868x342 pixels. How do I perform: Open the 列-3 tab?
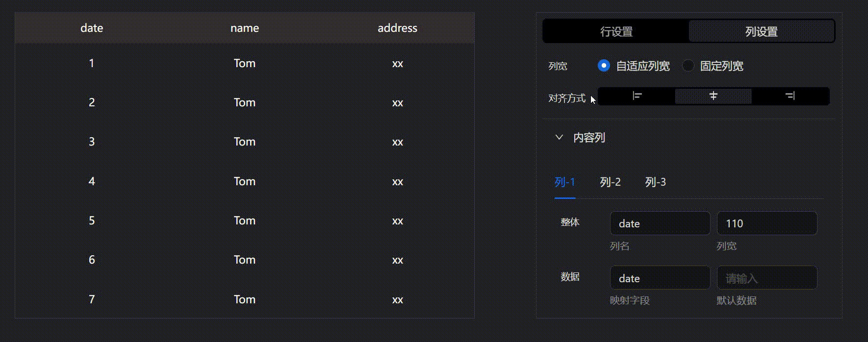(656, 182)
